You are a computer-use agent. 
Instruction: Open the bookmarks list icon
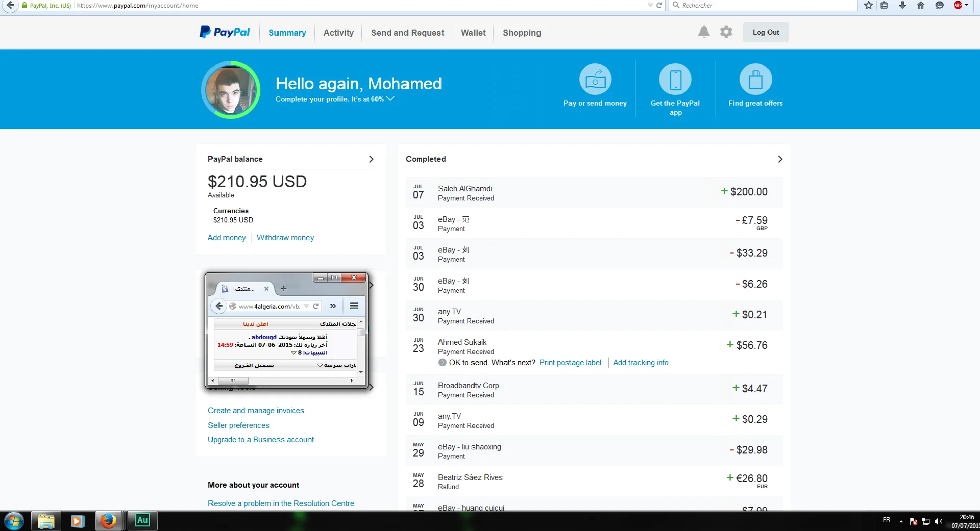pos(885,6)
